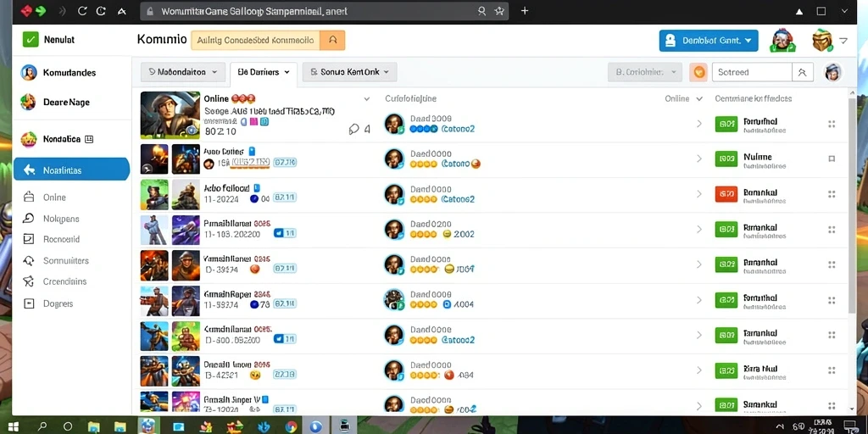868x434 pixels.
Task: Toggle the square checkbox on the Nulnne row
Action: 831,159
